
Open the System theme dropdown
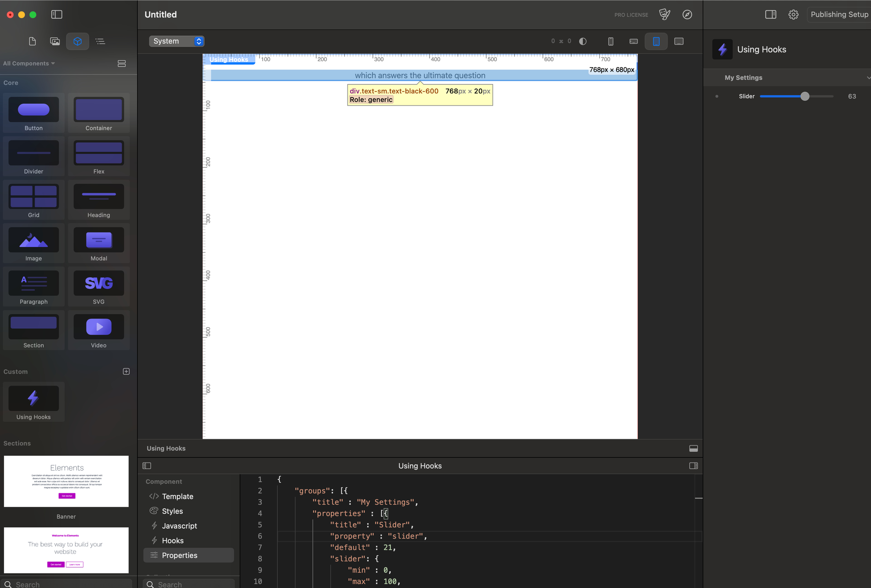tap(176, 41)
